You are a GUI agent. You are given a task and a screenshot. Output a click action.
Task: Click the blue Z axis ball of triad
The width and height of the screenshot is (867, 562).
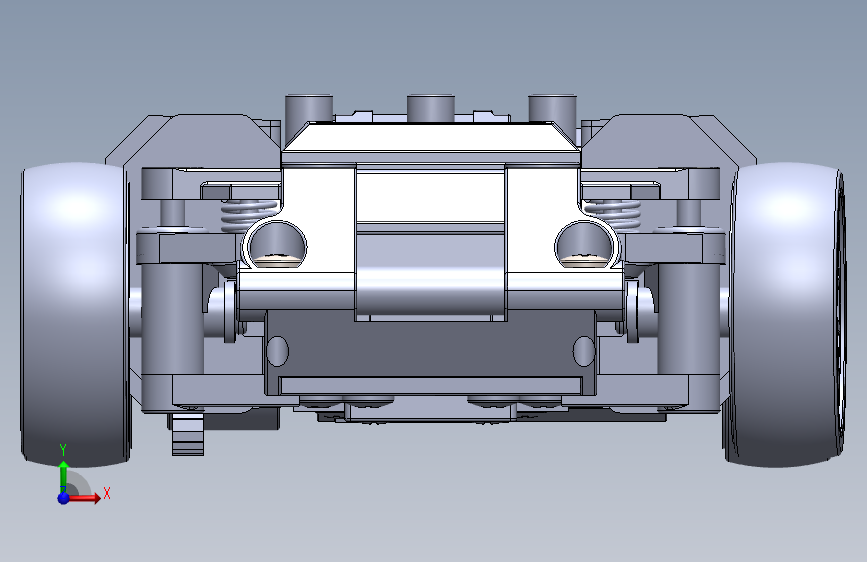pyautogui.click(x=64, y=498)
